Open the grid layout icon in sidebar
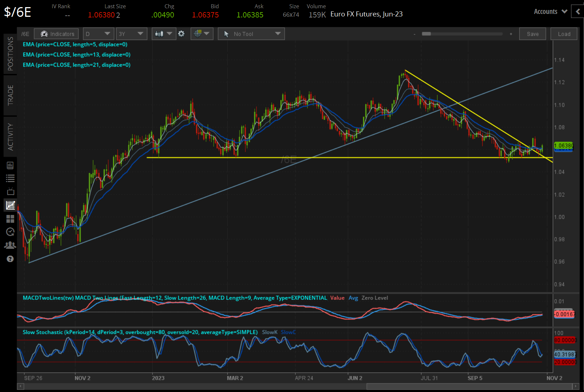This screenshot has height=392, width=584. pos(10,219)
